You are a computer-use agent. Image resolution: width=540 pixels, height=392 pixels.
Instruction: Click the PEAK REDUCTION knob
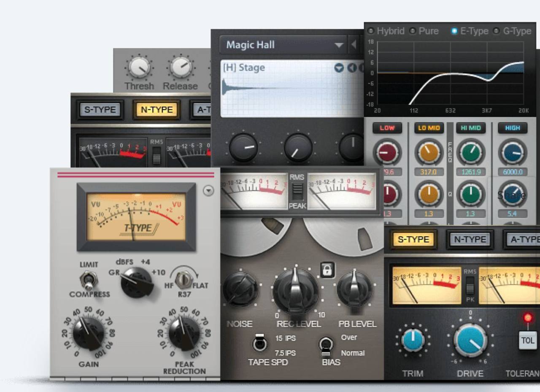184,333
